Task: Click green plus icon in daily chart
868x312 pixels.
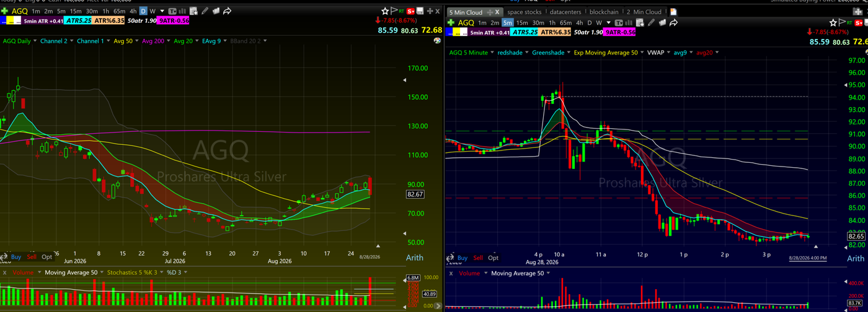Action: tap(4, 11)
